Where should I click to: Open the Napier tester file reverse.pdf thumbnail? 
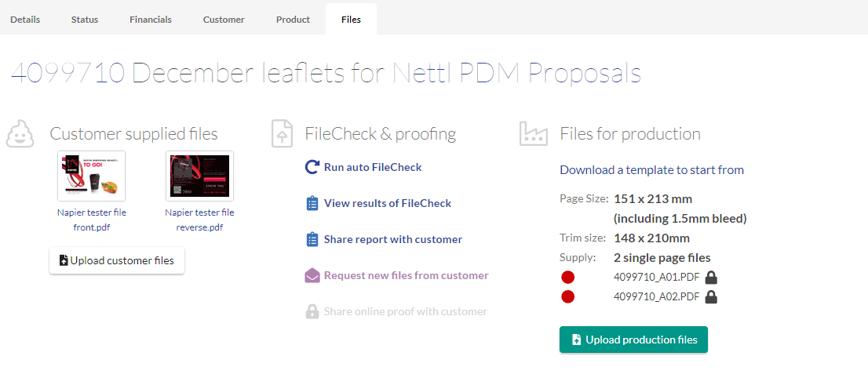[x=200, y=176]
